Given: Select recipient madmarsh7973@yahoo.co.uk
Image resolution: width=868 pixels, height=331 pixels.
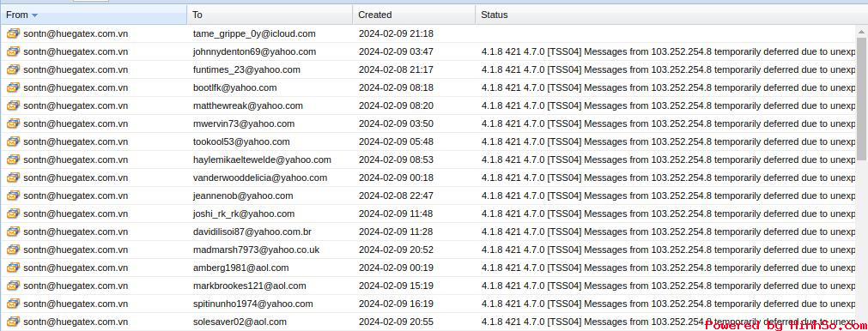Looking at the screenshot, I should [x=257, y=250].
